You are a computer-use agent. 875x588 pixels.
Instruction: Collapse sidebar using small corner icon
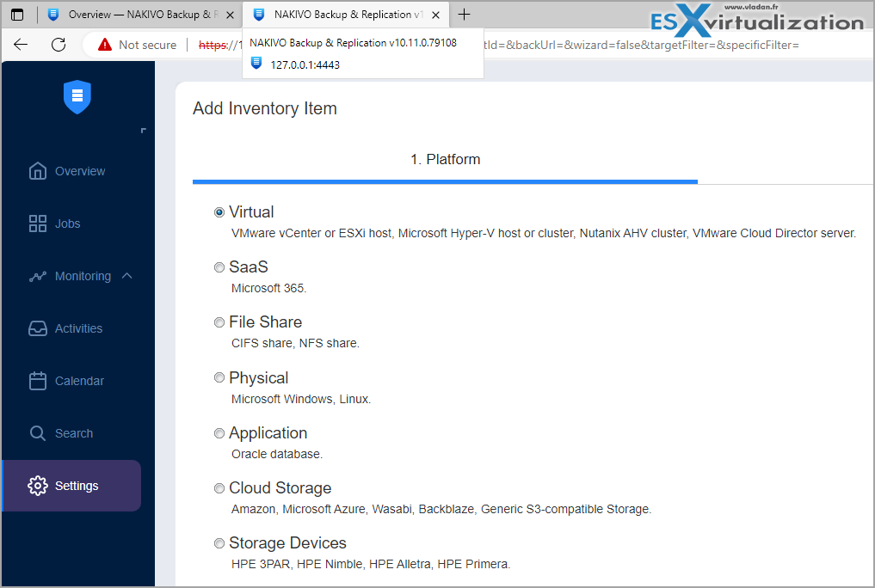(x=144, y=131)
